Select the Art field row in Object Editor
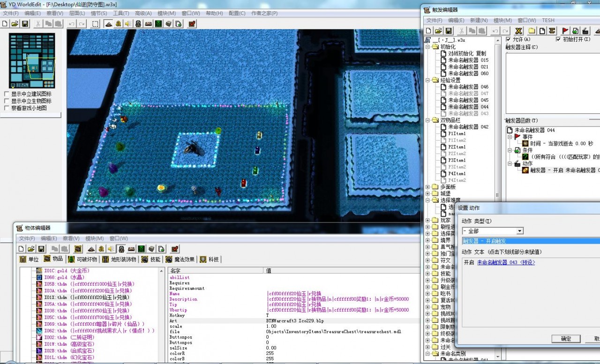600x364 pixels. pos(294,321)
